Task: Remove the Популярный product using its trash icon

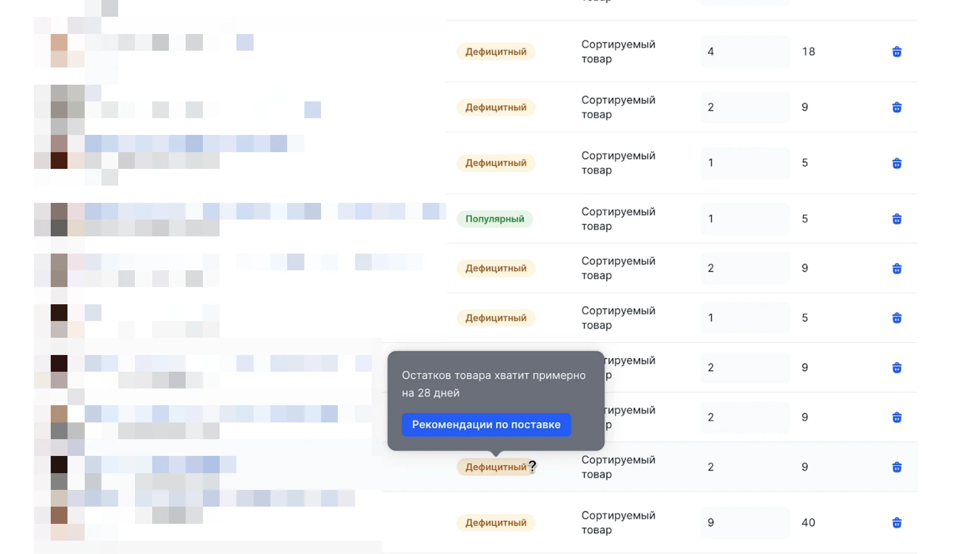Action: 897,219
